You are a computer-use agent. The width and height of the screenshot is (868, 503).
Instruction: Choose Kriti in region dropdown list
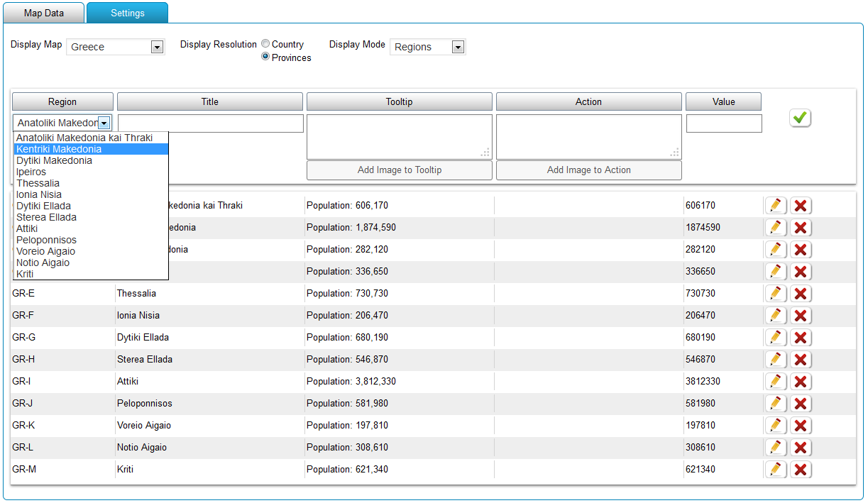coord(91,274)
